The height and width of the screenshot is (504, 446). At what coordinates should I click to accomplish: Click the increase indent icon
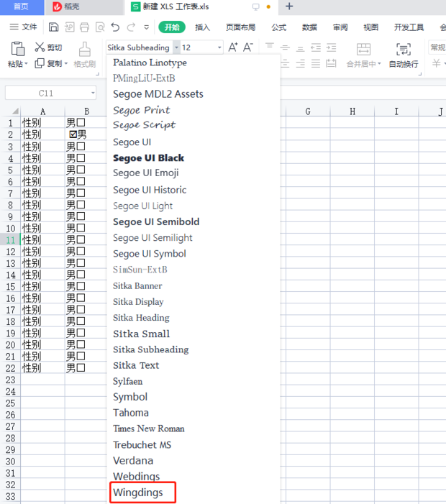[331, 48]
